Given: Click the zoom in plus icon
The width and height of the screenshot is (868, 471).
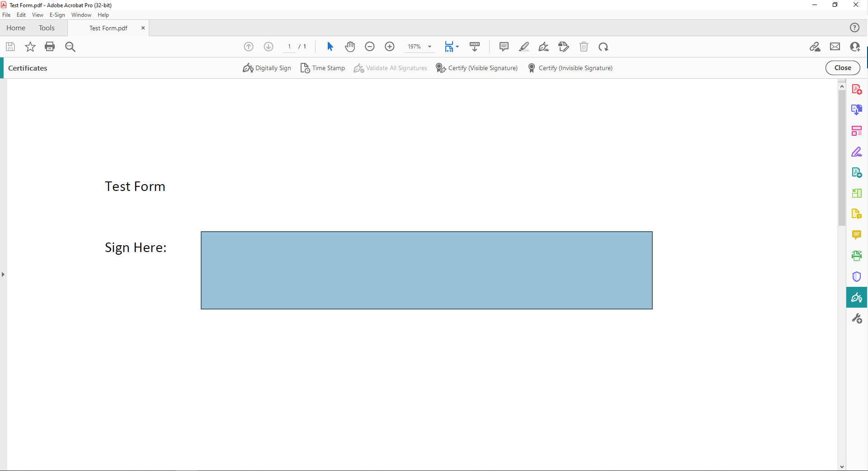Looking at the screenshot, I should pyautogui.click(x=390, y=47).
